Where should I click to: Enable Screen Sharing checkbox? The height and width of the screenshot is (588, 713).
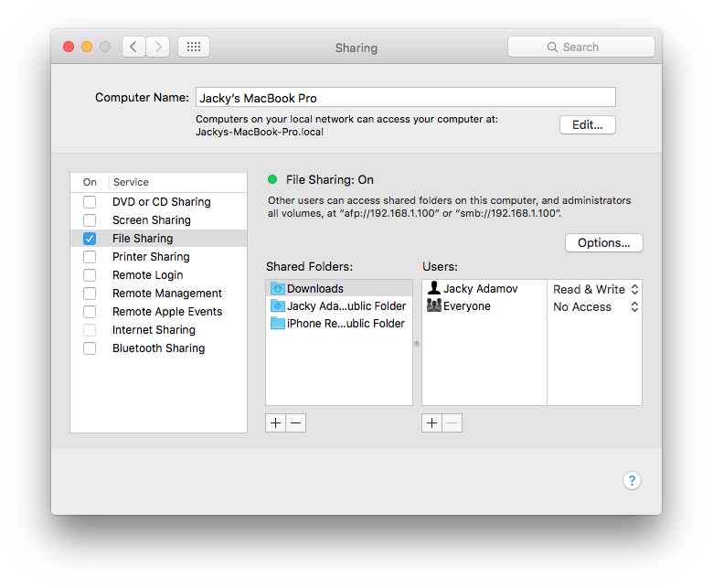coord(90,220)
